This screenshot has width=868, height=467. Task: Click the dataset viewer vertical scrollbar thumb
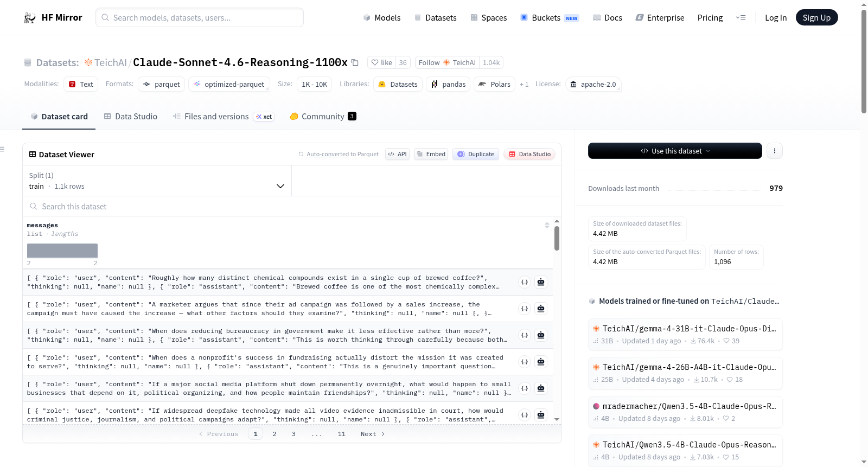click(557, 238)
